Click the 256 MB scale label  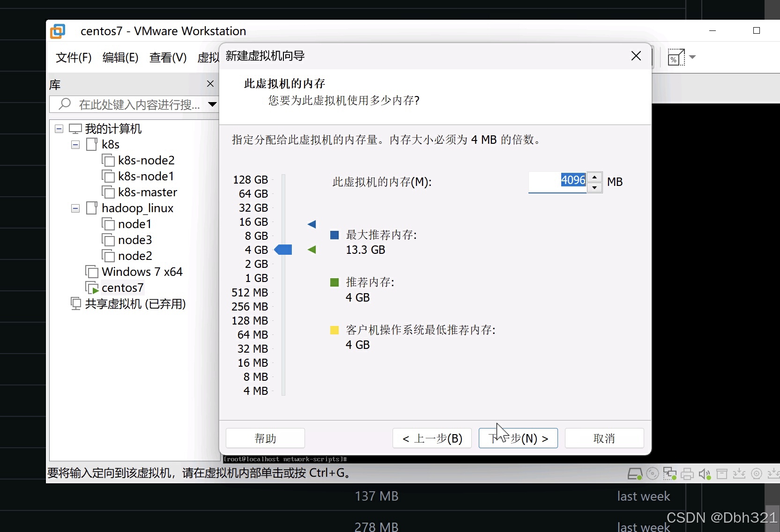click(x=250, y=307)
